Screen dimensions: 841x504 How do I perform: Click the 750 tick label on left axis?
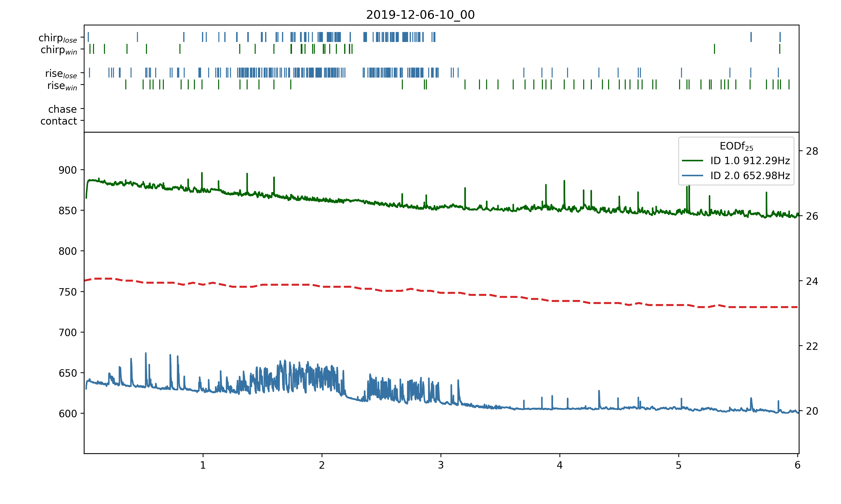coord(68,292)
